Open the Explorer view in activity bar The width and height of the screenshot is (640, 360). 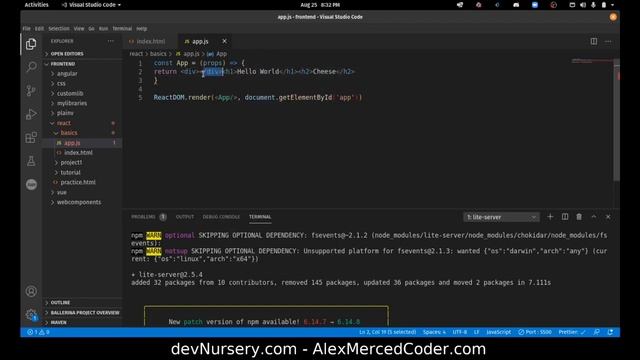(31, 44)
